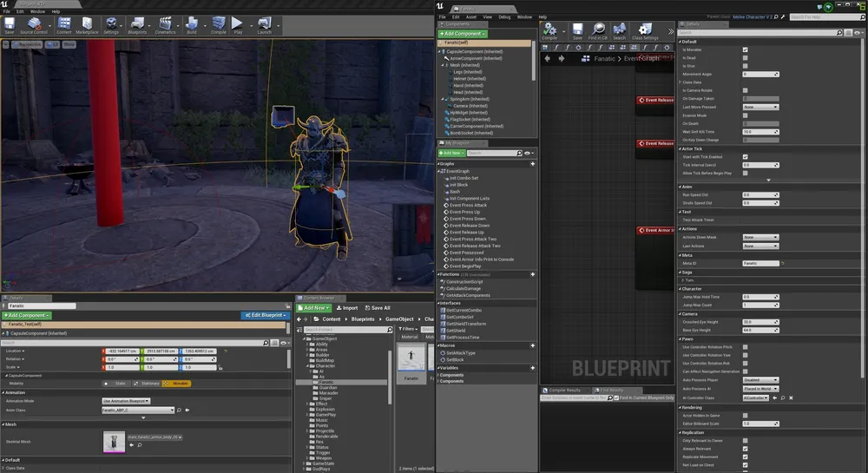Open the Last Move Pressed dropdown
The height and width of the screenshot is (473, 868).
click(760, 107)
